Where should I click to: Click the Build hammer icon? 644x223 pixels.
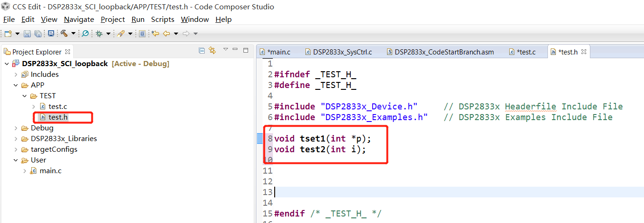(64, 34)
